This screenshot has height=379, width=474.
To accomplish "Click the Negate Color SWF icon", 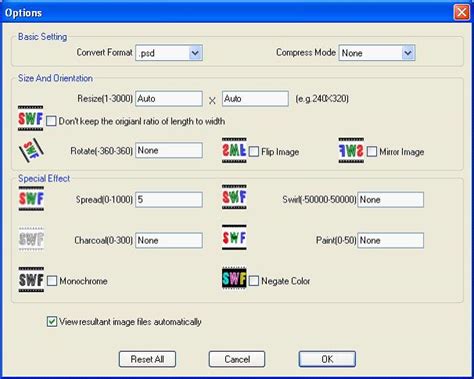I will pos(234,278).
